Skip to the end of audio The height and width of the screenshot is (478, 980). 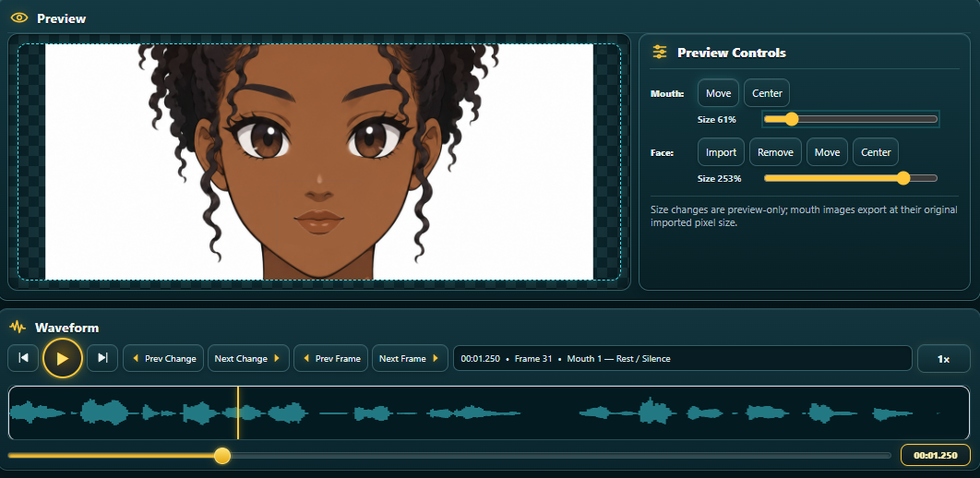tap(102, 358)
